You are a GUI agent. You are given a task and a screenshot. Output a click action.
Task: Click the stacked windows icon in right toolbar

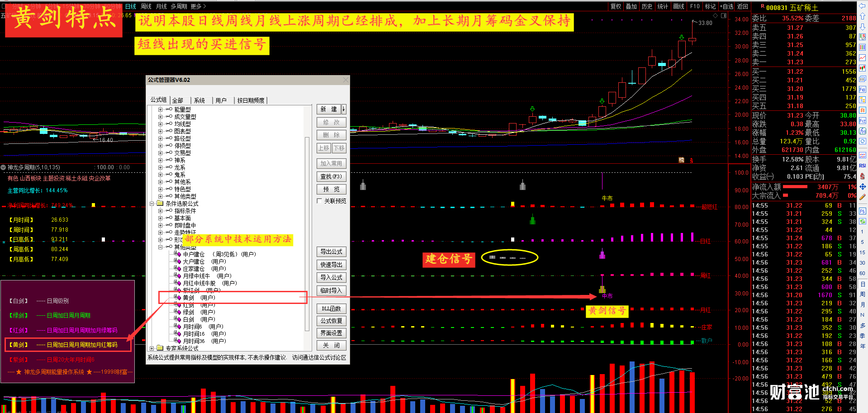[863, 79]
